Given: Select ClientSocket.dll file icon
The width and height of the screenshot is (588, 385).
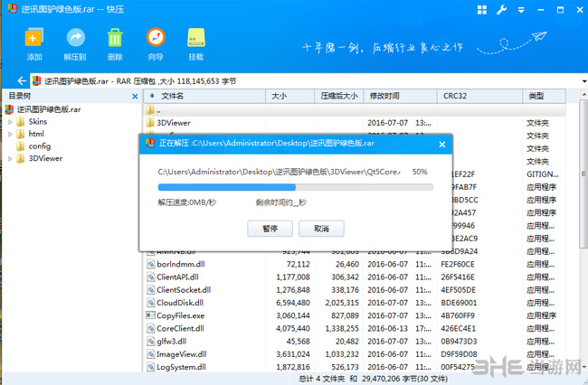Looking at the screenshot, I should click(x=150, y=290).
